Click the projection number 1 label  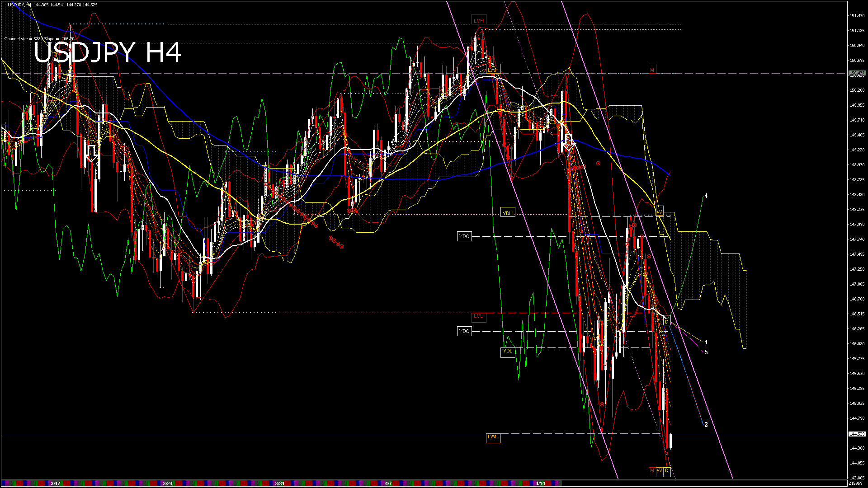(x=706, y=343)
